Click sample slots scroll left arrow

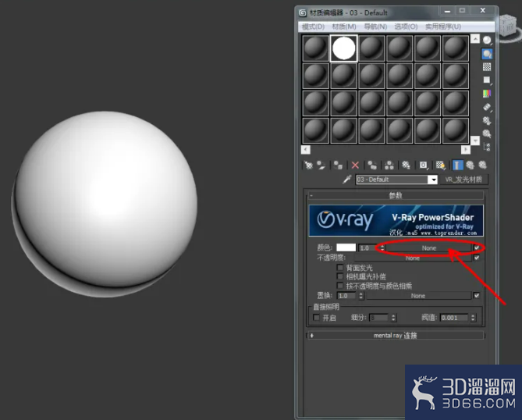pyautogui.click(x=306, y=150)
